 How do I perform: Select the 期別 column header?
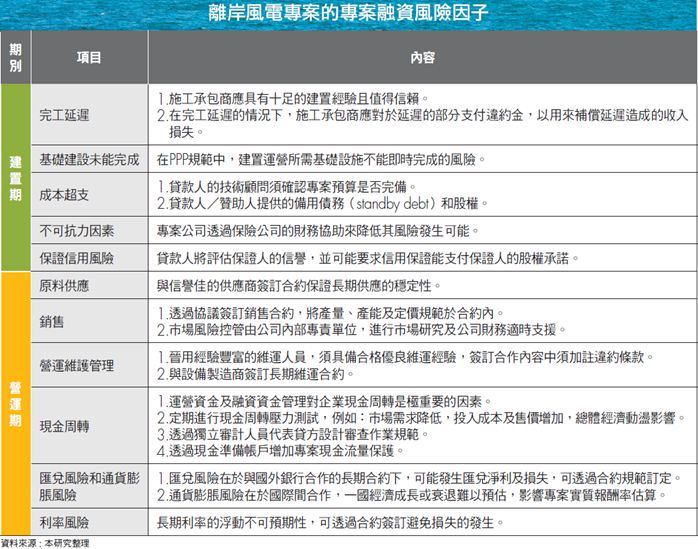coord(15,58)
